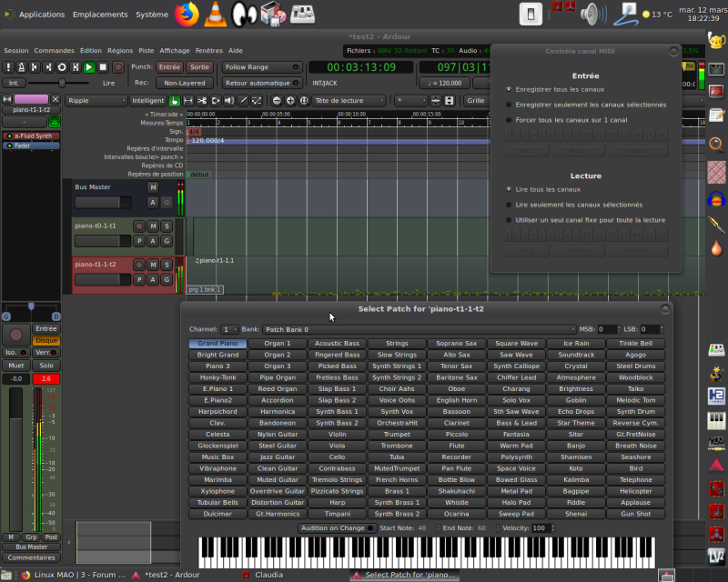Open the Ripple edit mode dropdown
This screenshot has width=728, height=582.
pyautogui.click(x=94, y=101)
